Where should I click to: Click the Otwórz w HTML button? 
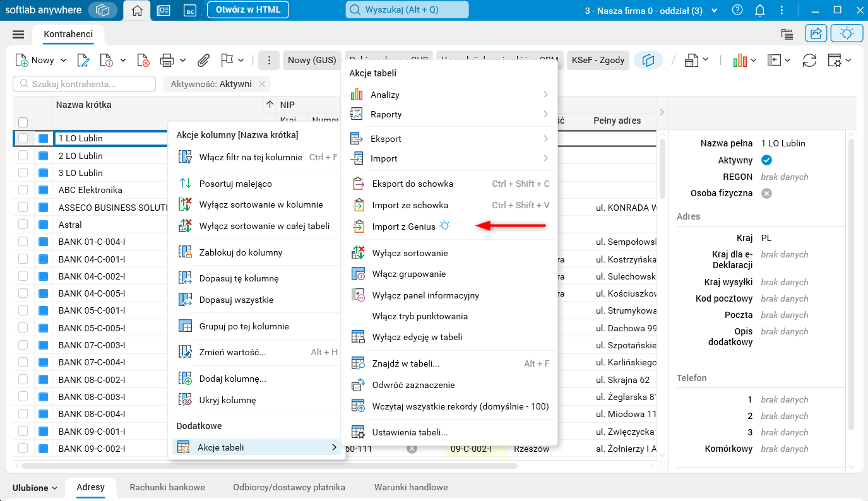(x=247, y=9)
